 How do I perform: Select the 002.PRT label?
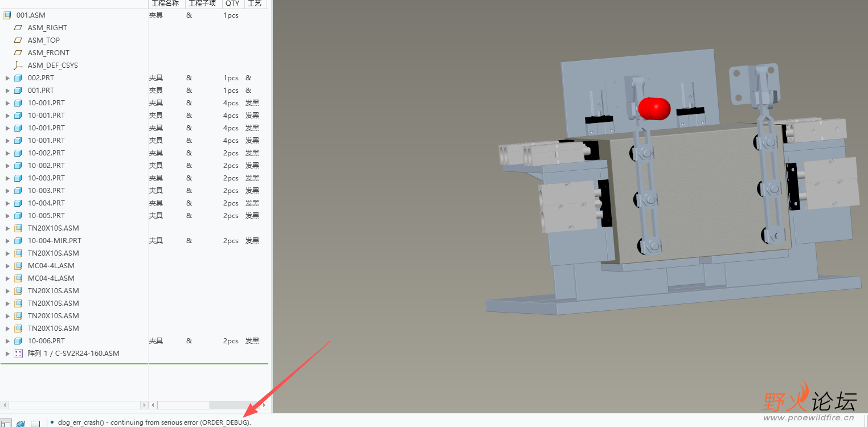(41, 78)
